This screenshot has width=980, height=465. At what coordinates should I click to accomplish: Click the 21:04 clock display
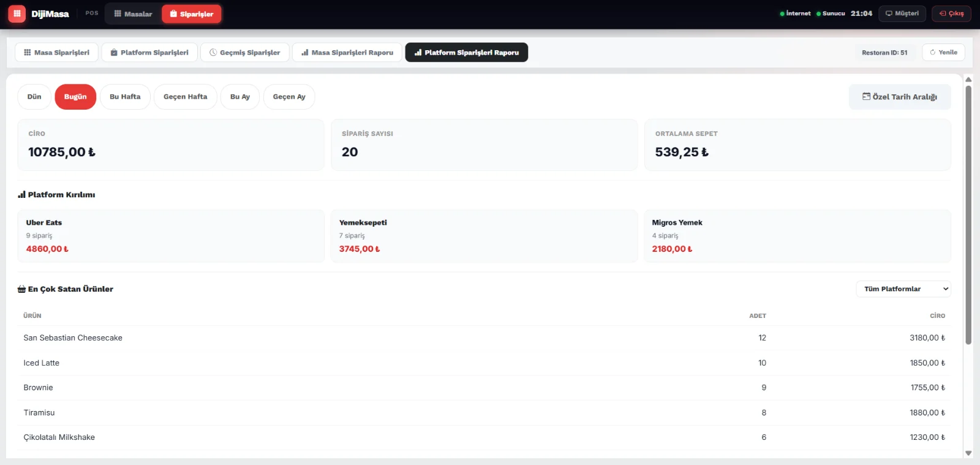coord(861,13)
